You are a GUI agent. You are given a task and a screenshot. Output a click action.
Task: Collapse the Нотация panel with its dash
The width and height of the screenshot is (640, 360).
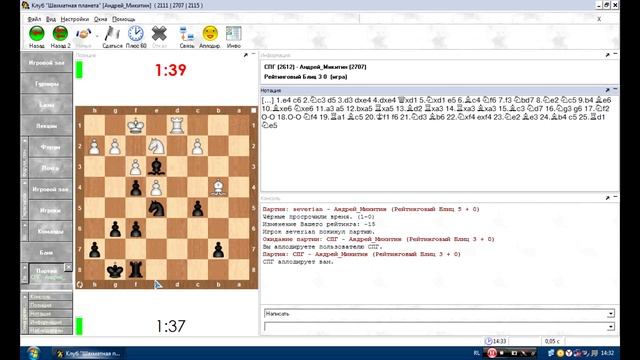[x=615, y=89]
